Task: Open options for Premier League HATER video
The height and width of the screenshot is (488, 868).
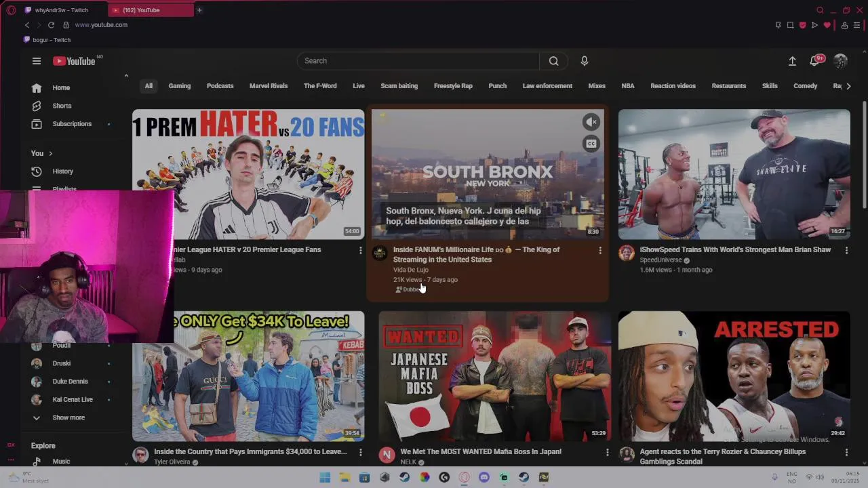Action: pos(360,251)
